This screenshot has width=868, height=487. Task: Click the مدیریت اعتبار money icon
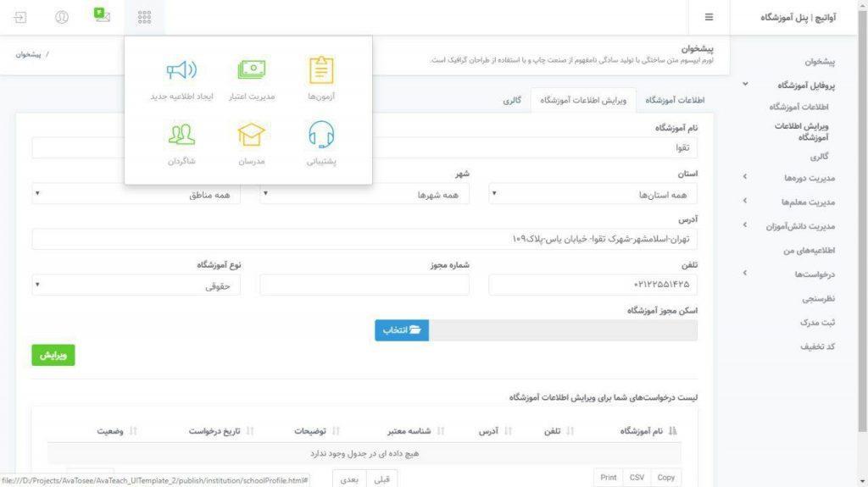(252, 71)
